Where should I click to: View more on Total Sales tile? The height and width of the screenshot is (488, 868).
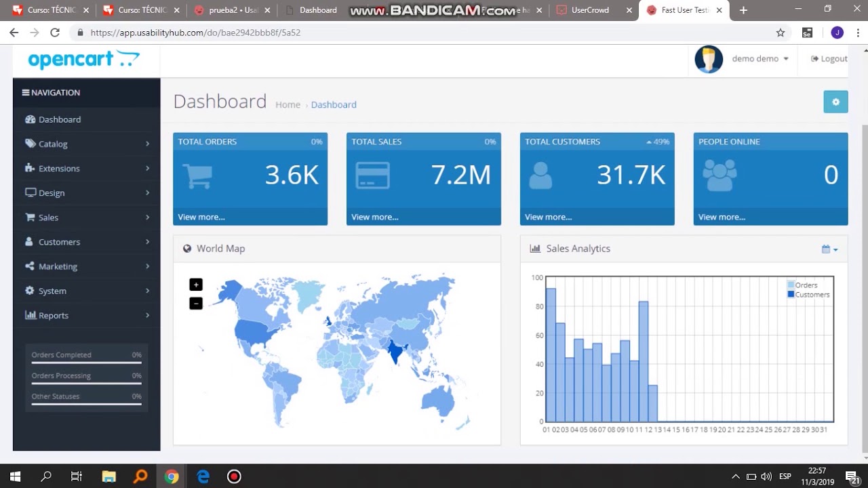pos(375,217)
